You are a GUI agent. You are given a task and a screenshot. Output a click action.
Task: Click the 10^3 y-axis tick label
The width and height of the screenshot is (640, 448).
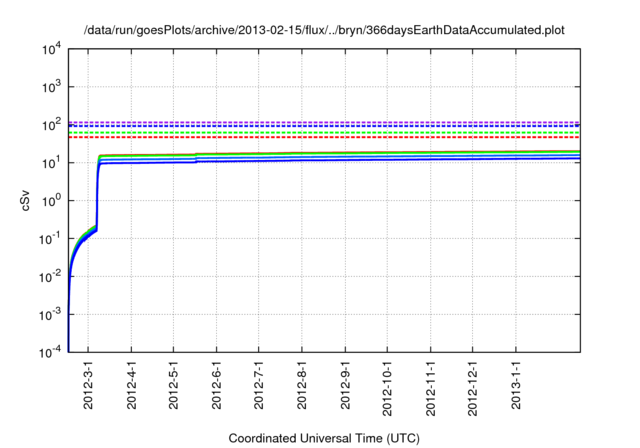pyautogui.click(x=51, y=87)
